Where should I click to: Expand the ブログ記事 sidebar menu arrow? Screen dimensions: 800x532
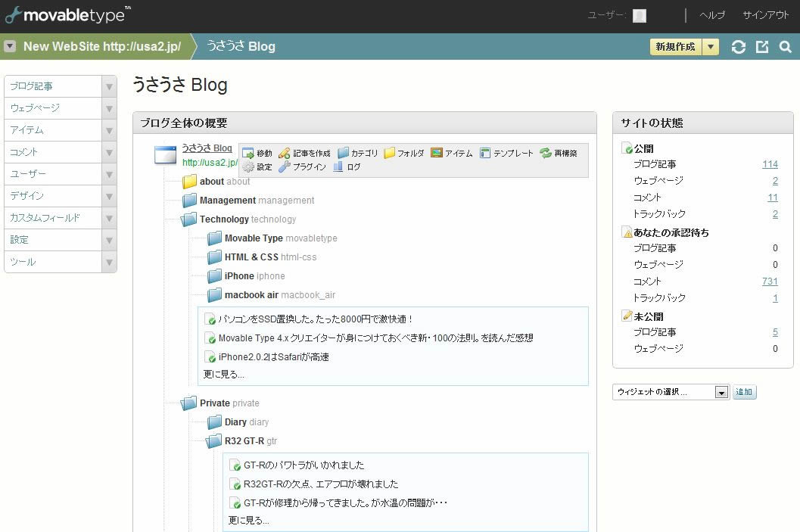(109, 87)
